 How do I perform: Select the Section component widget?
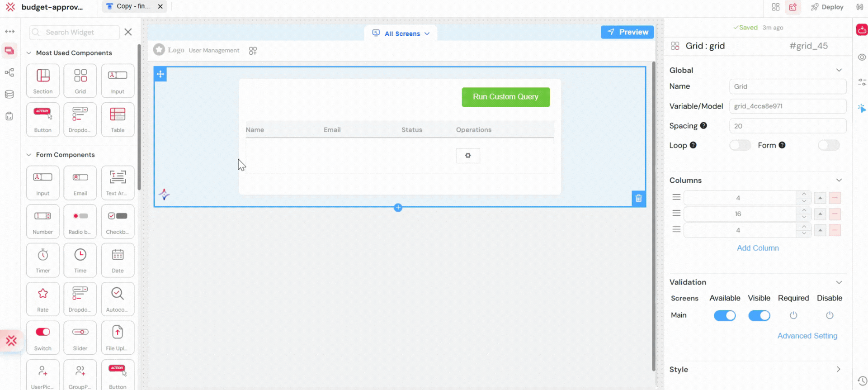point(43,80)
